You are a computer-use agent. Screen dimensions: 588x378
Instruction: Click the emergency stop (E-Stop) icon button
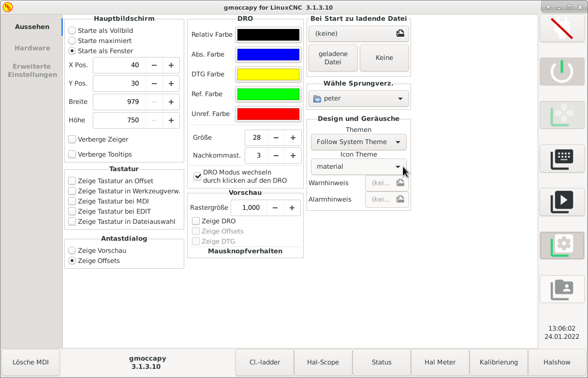pyautogui.click(x=562, y=28)
